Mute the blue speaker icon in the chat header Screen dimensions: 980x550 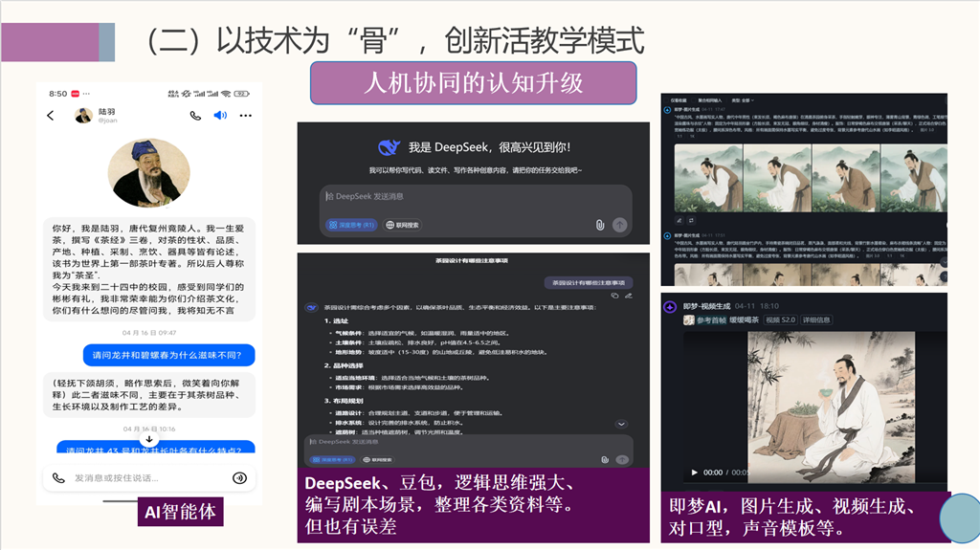click(x=220, y=116)
